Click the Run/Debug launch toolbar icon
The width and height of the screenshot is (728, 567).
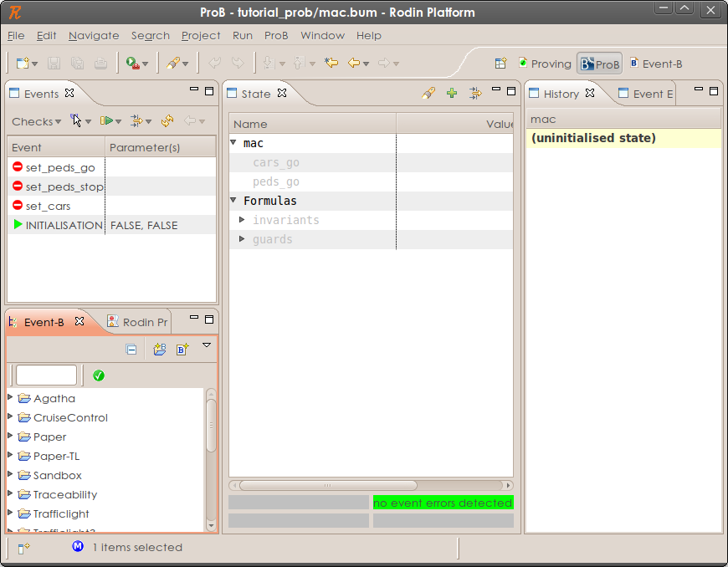click(132, 64)
